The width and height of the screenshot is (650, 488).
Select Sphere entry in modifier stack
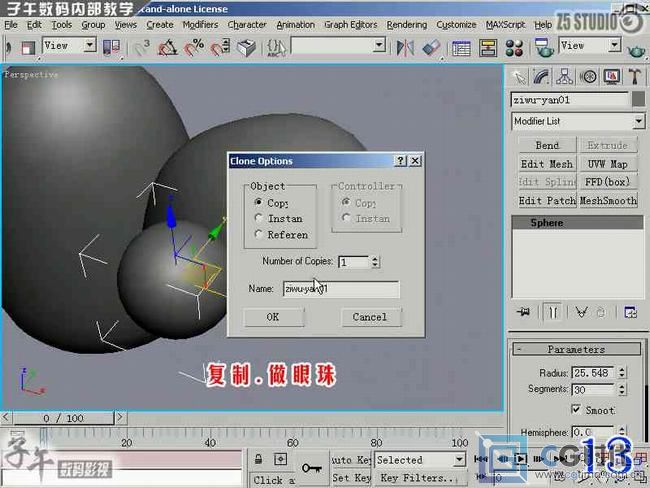tap(577, 223)
